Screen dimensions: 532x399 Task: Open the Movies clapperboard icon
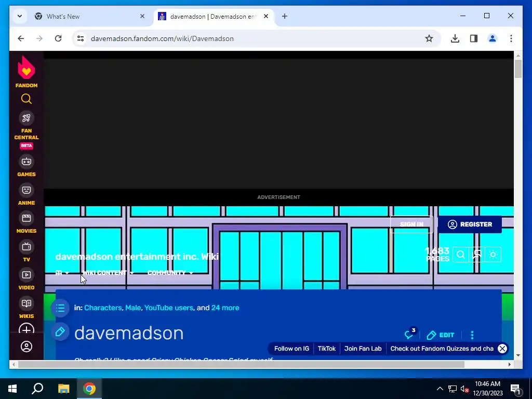tap(26, 218)
